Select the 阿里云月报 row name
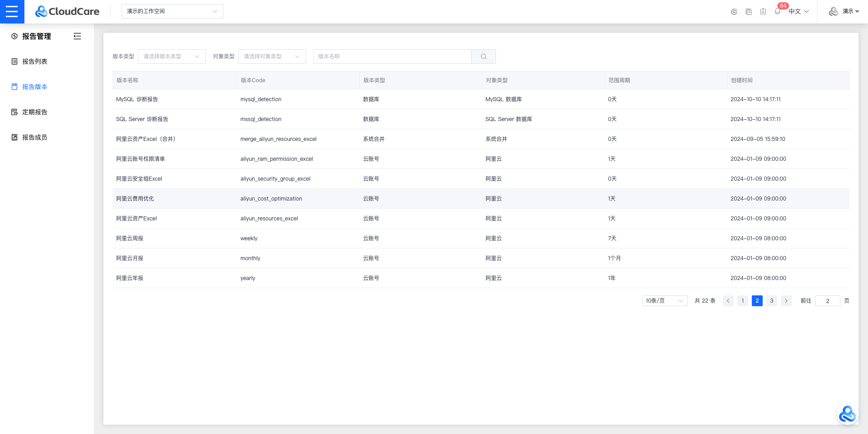The height and width of the screenshot is (434, 868). pyautogui.click(x=130, y=258)
